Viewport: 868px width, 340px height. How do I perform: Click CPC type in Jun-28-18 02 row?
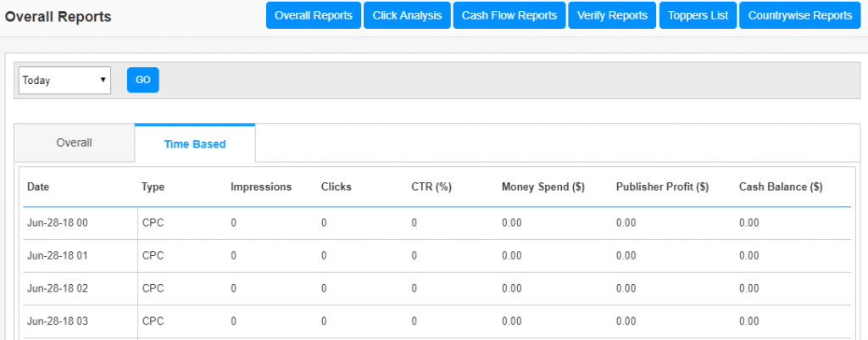tap(153, 288)
